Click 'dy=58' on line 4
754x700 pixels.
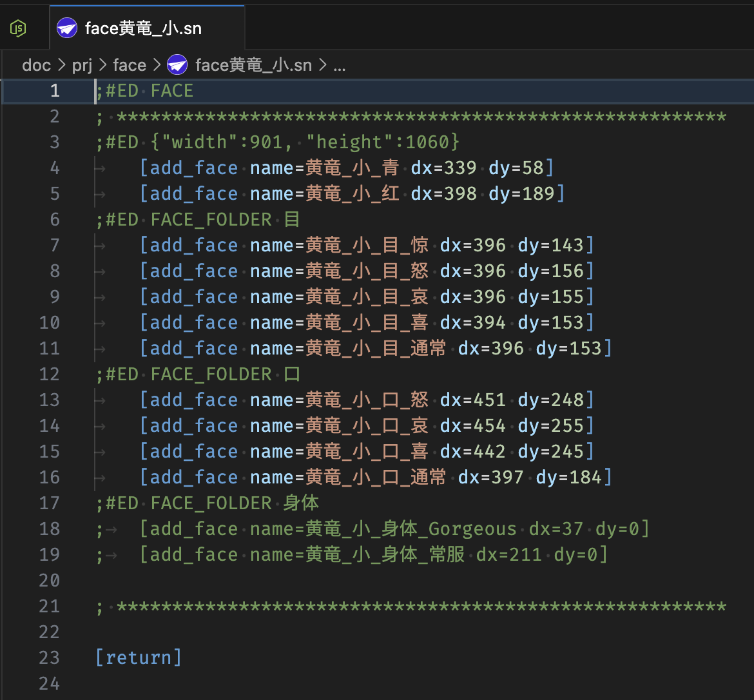[x=516, y=168]
